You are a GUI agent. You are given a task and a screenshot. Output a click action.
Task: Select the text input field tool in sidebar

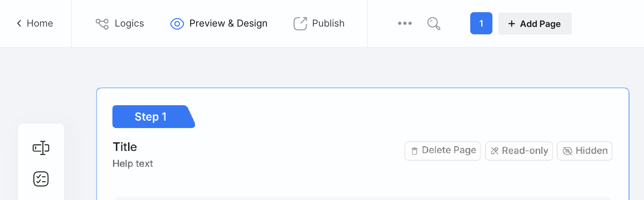click(41, 148)
